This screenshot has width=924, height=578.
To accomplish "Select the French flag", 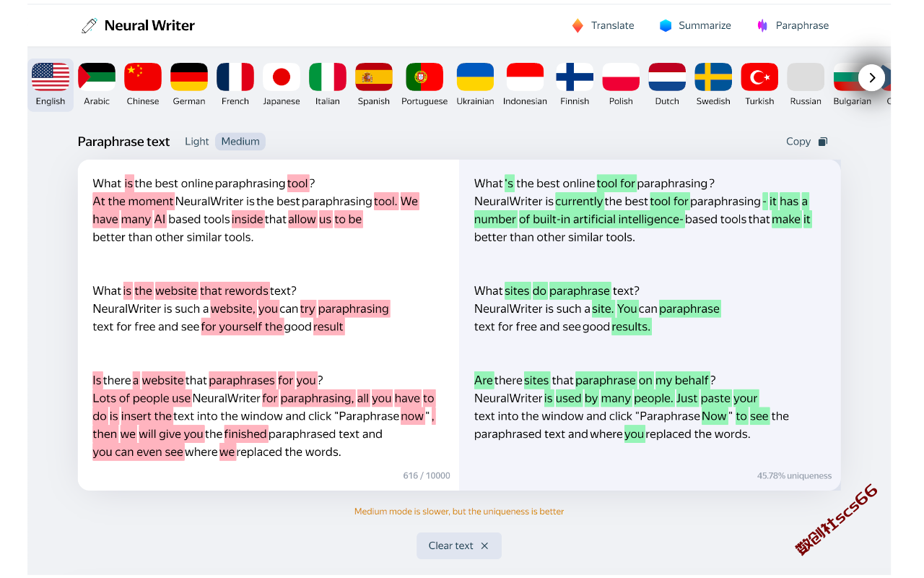I will [x=235, y=77].
